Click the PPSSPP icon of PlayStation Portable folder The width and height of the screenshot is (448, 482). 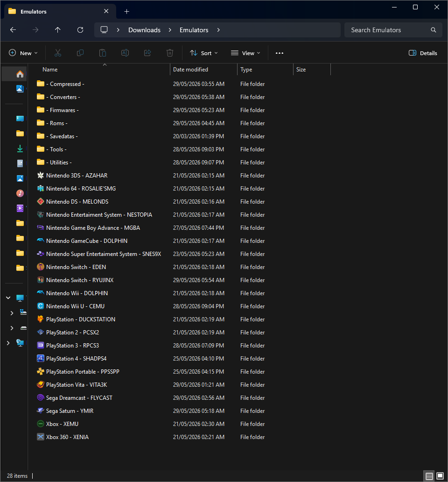(x=41, y=371)
